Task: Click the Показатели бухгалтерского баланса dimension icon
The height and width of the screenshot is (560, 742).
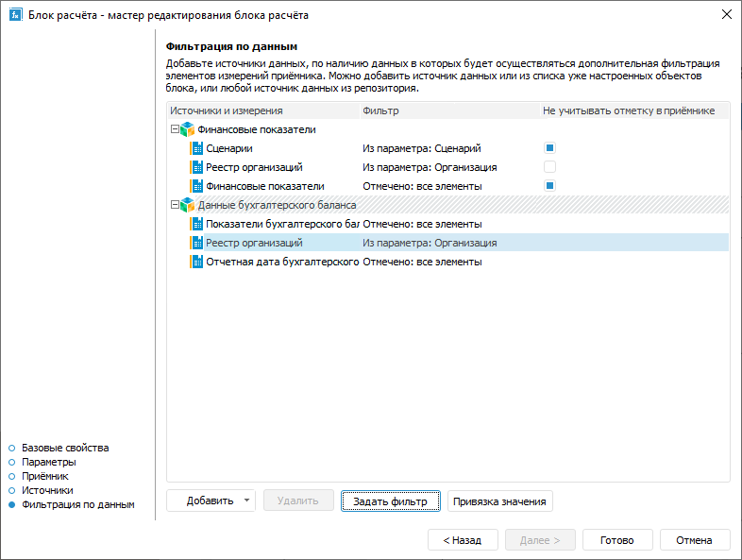Action: click(x=197, y=224)
